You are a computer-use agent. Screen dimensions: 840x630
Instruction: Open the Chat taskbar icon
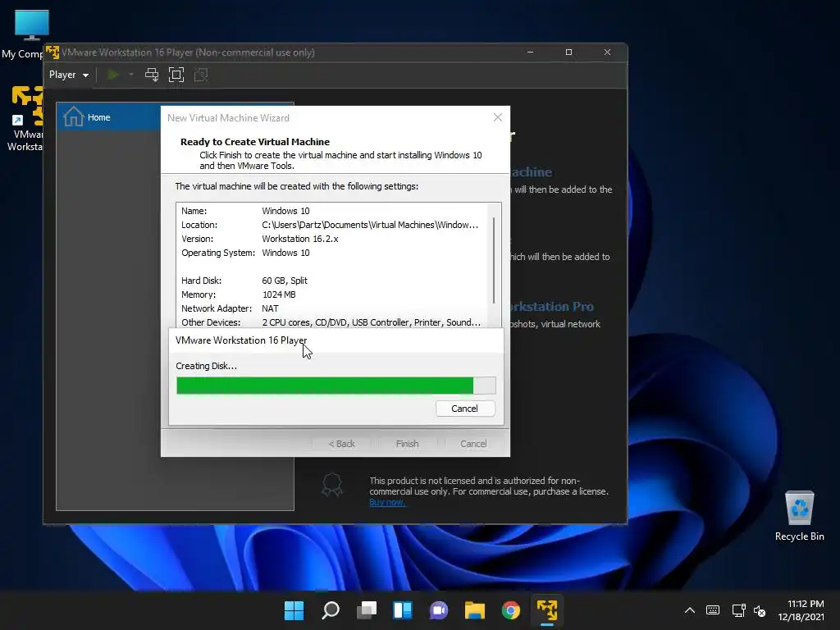[439, 610]
